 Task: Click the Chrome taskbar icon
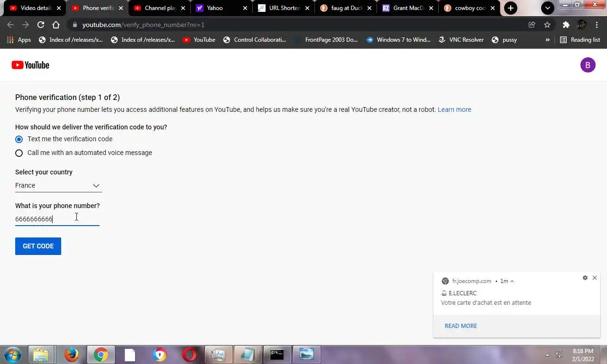[x=101, y=355]
